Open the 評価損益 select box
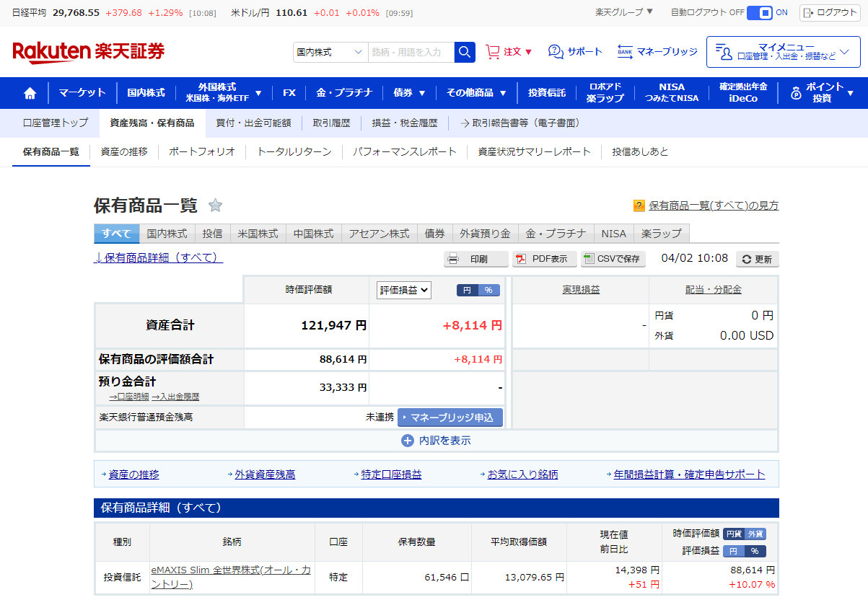The width and height of the screenshot is (868, 605). tap(404, 290)
